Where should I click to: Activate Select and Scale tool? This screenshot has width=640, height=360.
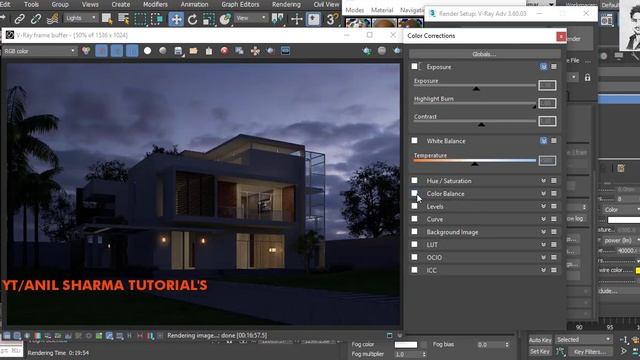pos(209,19)
